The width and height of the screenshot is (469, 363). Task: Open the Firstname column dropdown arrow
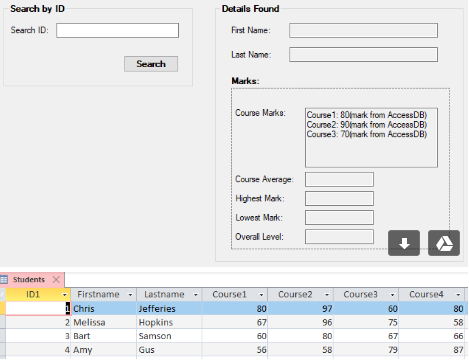130,295
